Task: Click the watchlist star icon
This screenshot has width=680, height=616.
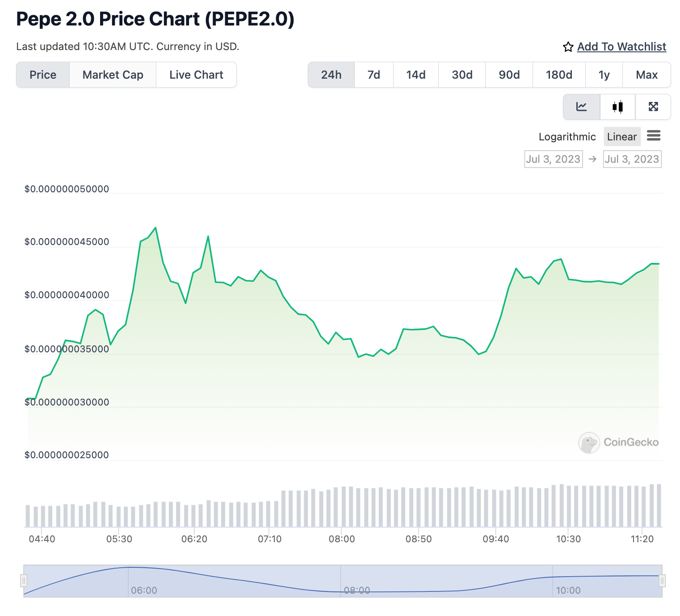Action: pyautogui.click(x=568, y=47)
